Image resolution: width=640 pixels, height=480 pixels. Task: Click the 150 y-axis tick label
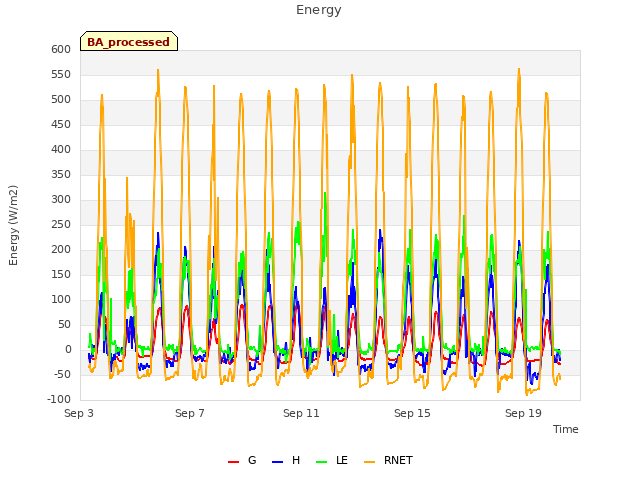61,275
